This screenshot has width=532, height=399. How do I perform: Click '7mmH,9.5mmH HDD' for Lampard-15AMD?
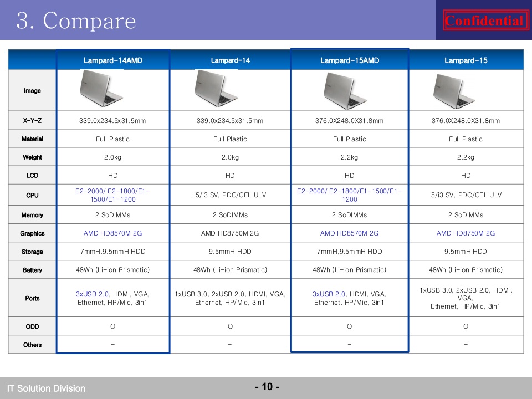pyautogui.click(x=350, y=252)
